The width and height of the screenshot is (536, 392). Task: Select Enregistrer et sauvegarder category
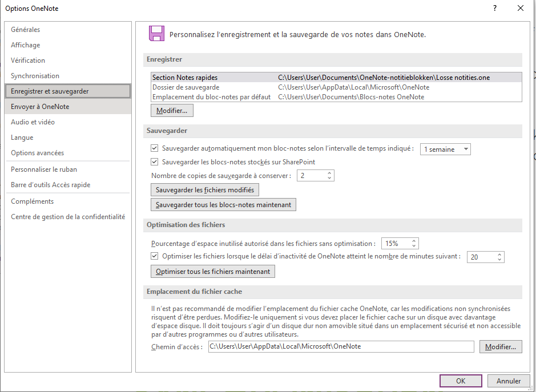(x=68, y=91)
